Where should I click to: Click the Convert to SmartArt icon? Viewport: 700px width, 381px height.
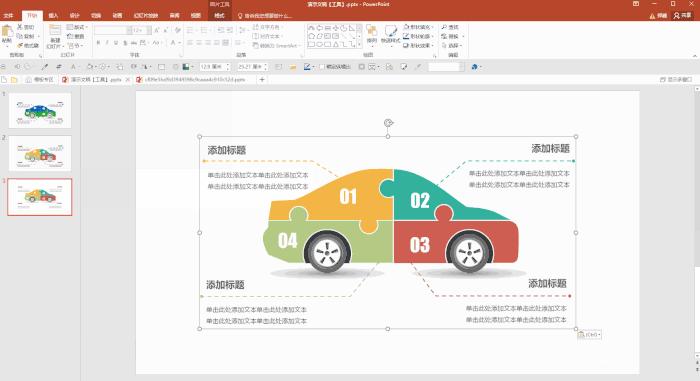(x=255, y=46)
